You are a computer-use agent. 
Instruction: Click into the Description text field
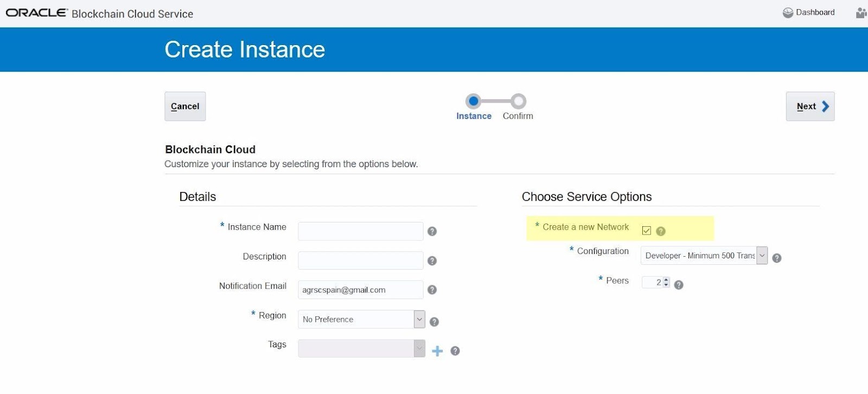click(x=360, y=260)
